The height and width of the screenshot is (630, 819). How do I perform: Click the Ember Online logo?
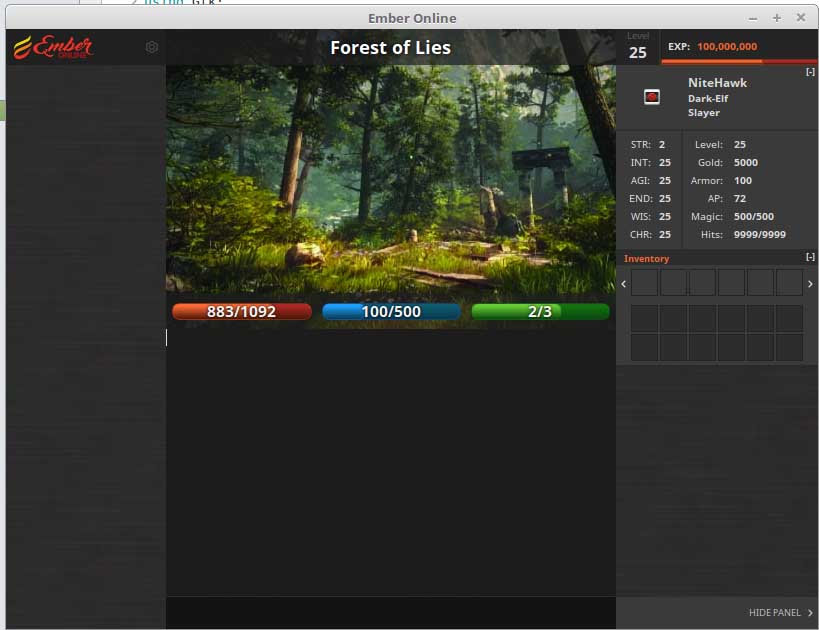click(x=53, y=47)
